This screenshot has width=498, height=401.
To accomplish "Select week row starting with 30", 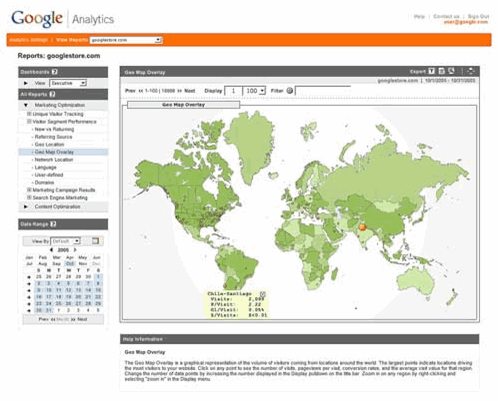I will point(29,310).
